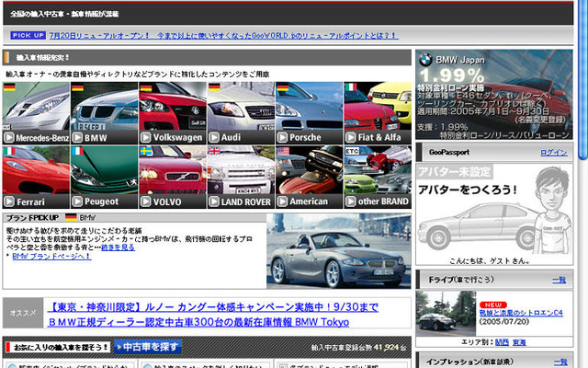Image resolution: width=588 pixels, height=368 pixels.
Task: Click the play arrow icon beside VOLVO
Action: tap(145, 201)
